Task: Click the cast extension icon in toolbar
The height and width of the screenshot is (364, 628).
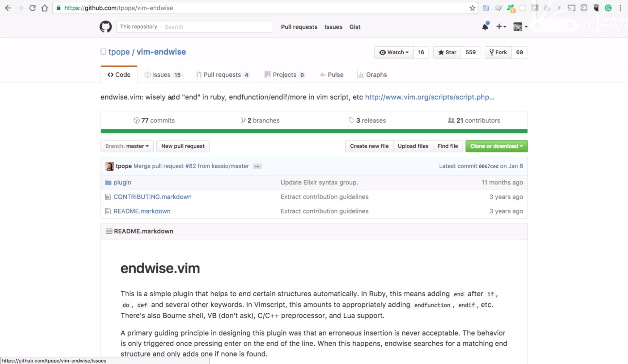Action: tap(571, 8)
